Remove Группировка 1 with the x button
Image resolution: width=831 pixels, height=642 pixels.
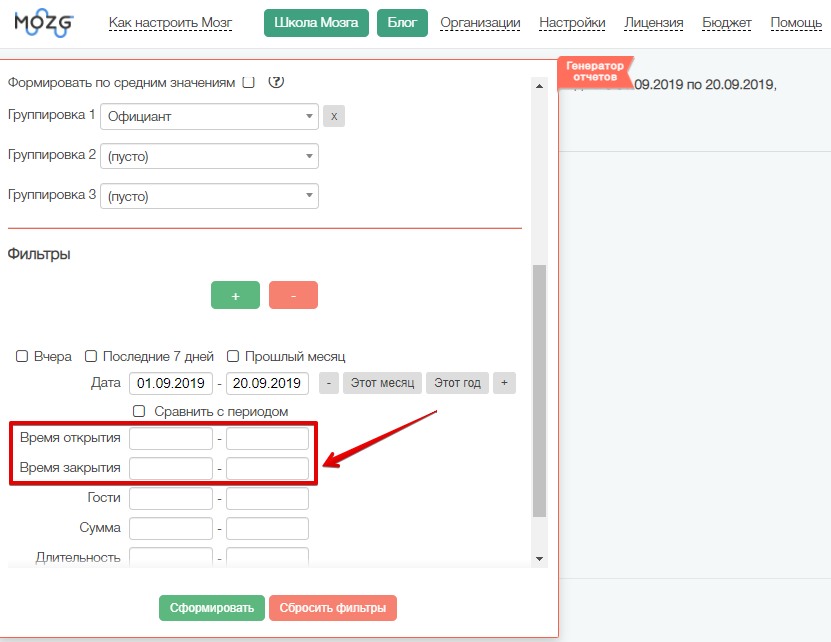pos(335,117)
